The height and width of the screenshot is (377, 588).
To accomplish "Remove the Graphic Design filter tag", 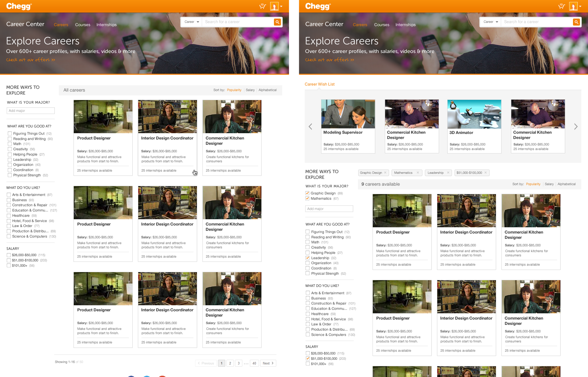I will click(x=385, y=173).
